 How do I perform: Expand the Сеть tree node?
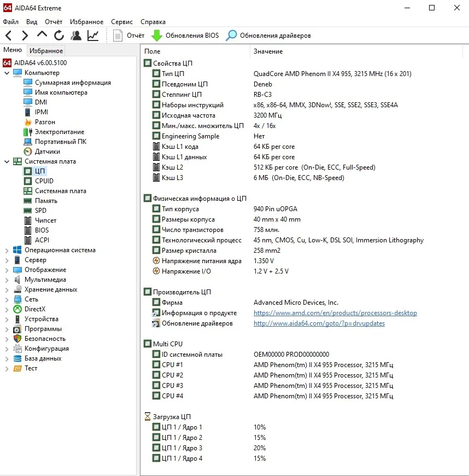(x=7, y=299)
